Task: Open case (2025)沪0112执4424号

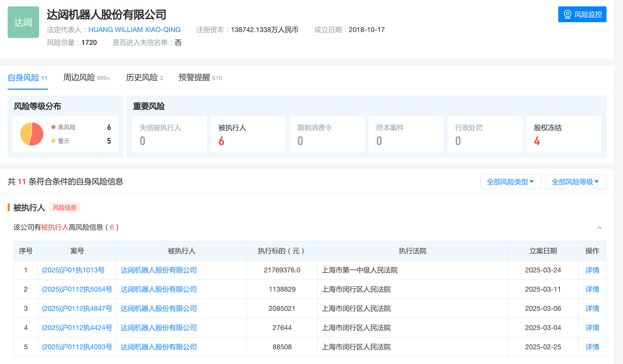Action: (x=77, y=328)
